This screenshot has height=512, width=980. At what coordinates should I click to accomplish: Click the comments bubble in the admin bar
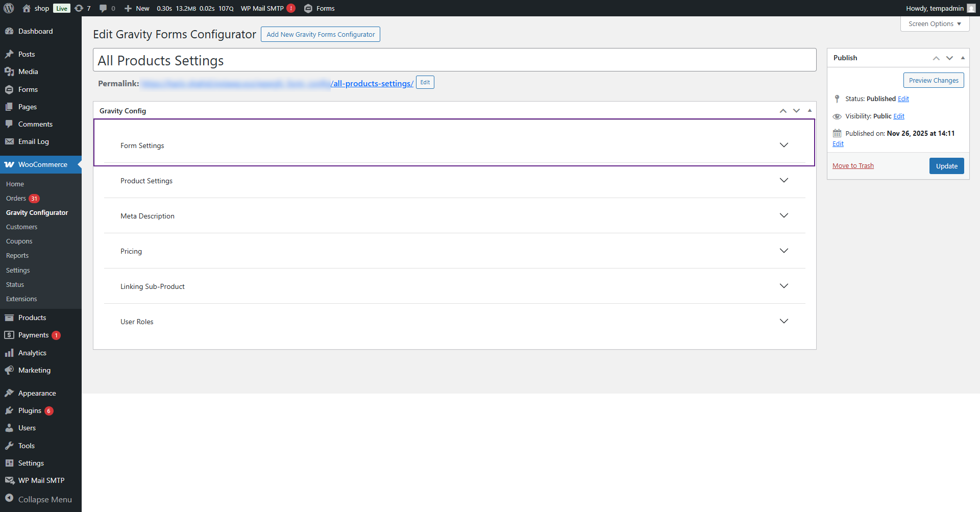105,8
